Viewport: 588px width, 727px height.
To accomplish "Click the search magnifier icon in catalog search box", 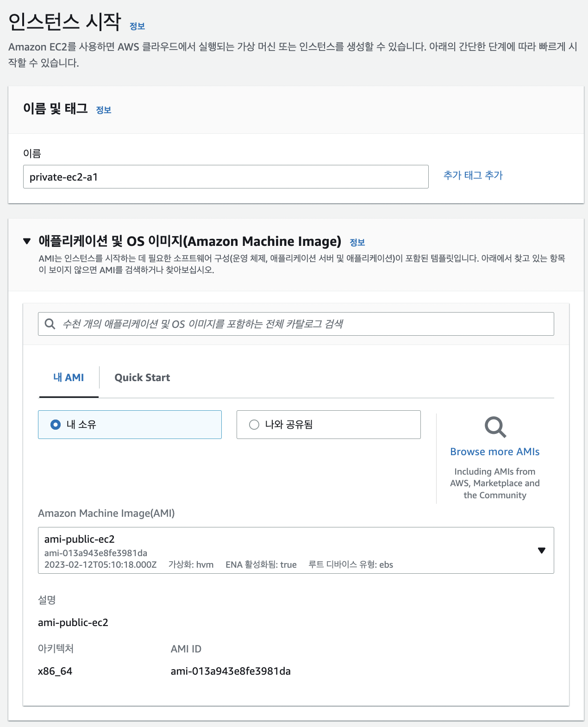I will coord(50,324).
